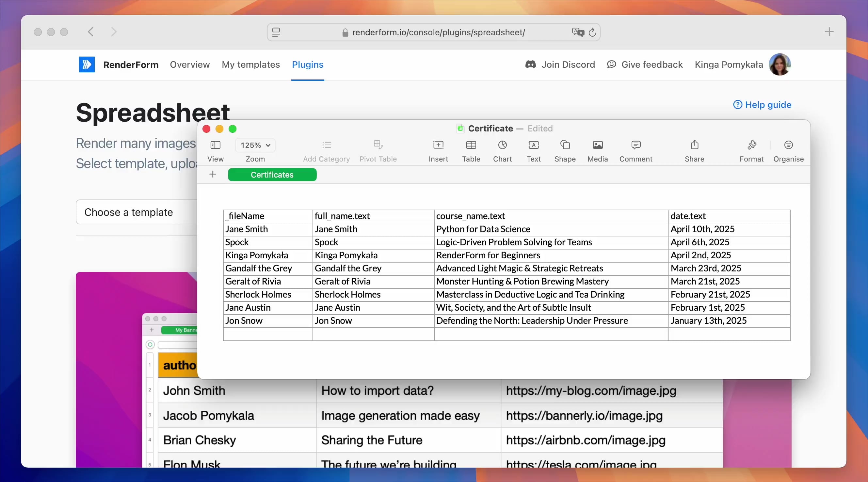Click the Organise toolbar icon
The width and height of the screenshot is (868, 482).
(x=788, y=146)
